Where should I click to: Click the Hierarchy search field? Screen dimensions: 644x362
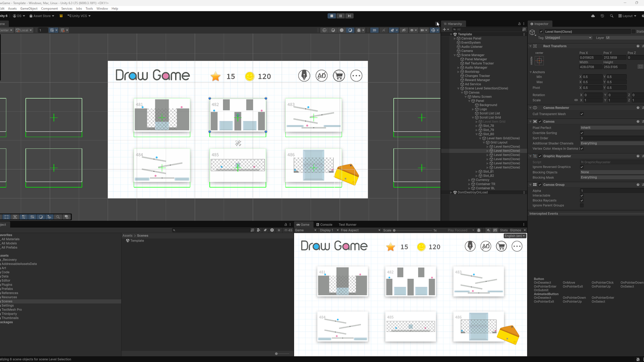(487, 29)
